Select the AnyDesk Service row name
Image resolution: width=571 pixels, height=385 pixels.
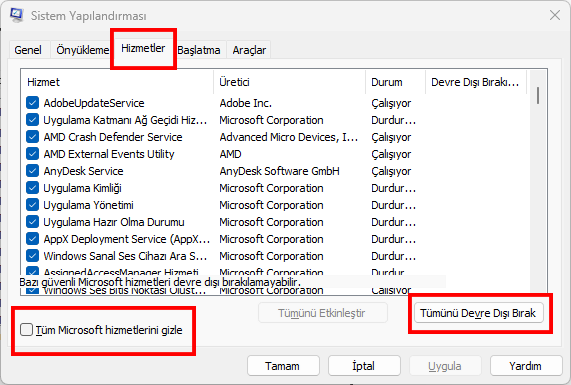(83, 171)
